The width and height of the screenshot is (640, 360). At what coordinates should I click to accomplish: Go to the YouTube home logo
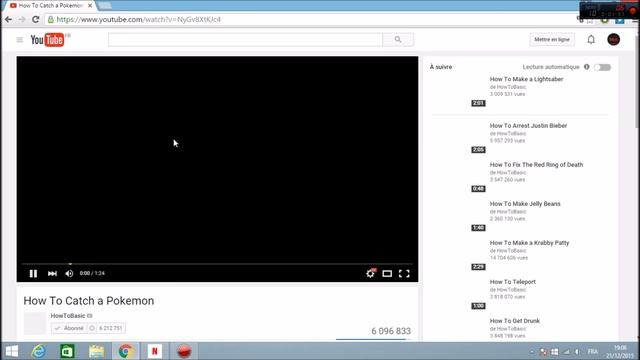click(x=47, y=40)
